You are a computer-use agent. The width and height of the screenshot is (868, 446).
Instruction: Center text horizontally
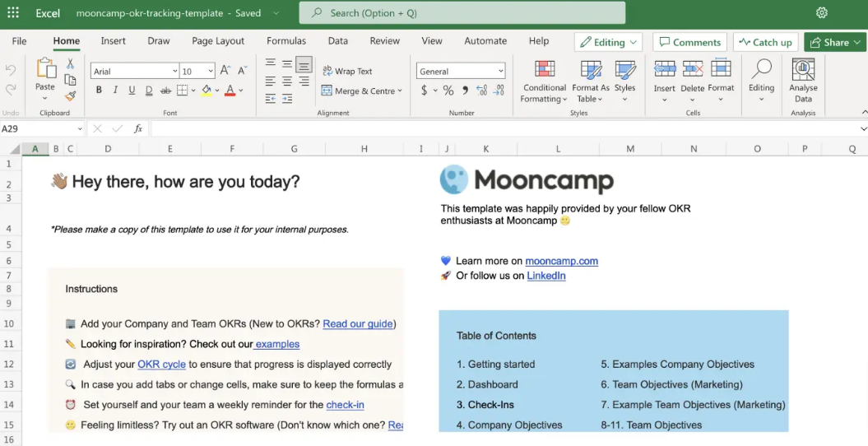point(287,81)
